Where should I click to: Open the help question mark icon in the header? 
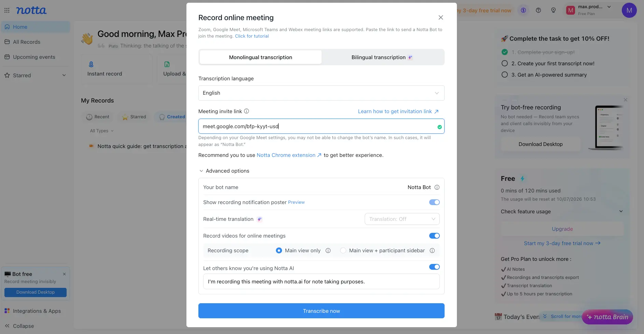click(x=538, y=10)
